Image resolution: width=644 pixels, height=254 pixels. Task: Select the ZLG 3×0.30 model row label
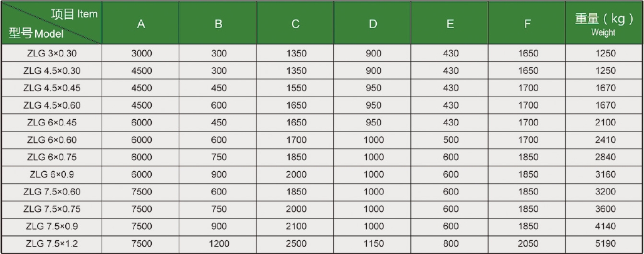pyautogui.click(x=52, y=53)
